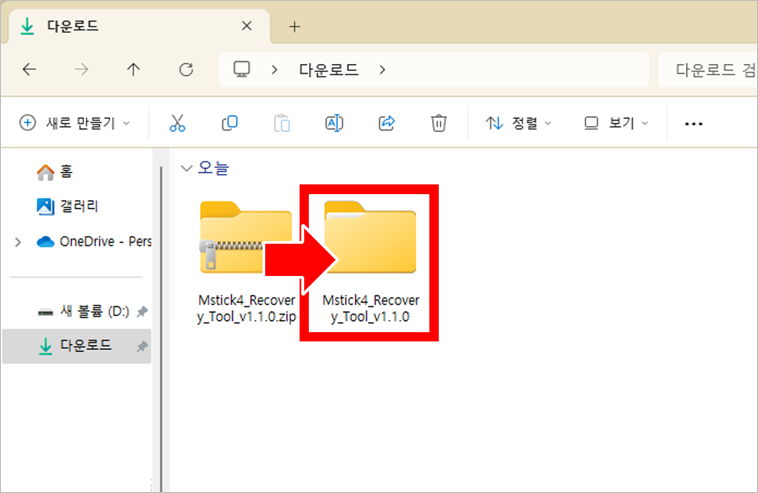Click the Refresh button
758x493 pixels.
pyautogui.click(x=185, y=70)
